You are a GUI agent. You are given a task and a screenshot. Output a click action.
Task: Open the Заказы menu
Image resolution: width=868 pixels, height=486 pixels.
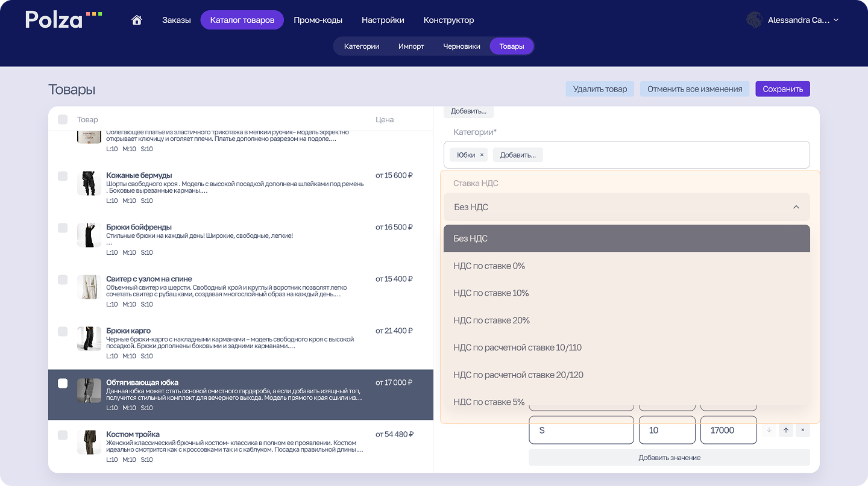coord(176,20)
